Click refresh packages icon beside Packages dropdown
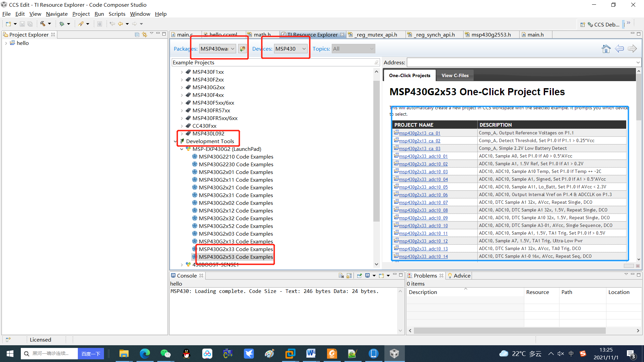Image resolution: width=644 pixels, height=362 pixels. pyautogui.click(x=243, y=49)
